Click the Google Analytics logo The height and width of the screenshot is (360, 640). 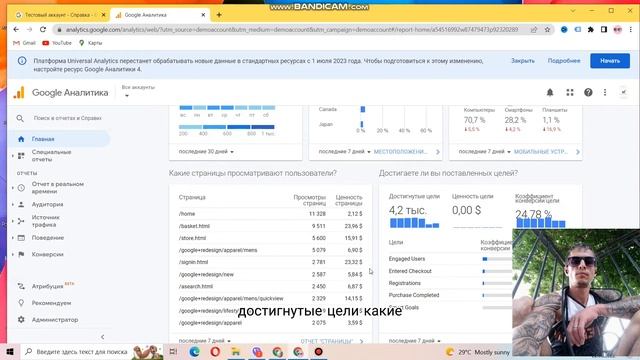coord(19,93)
